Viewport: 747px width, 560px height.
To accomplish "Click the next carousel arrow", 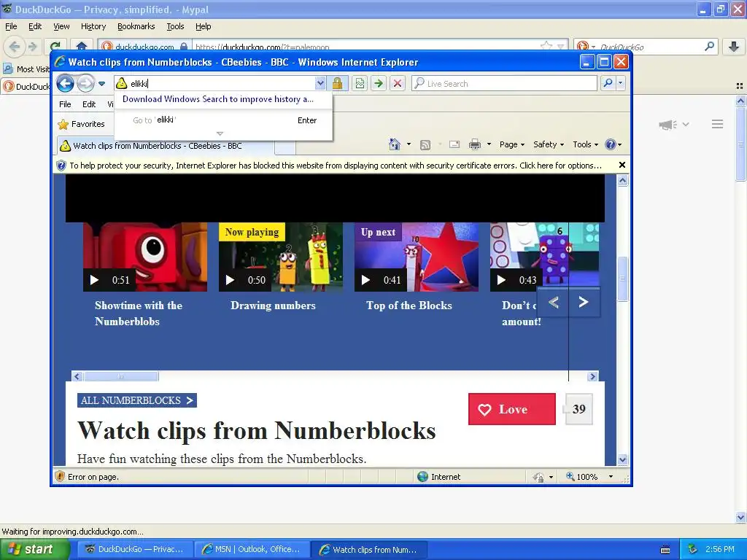I will click(584, 303).
